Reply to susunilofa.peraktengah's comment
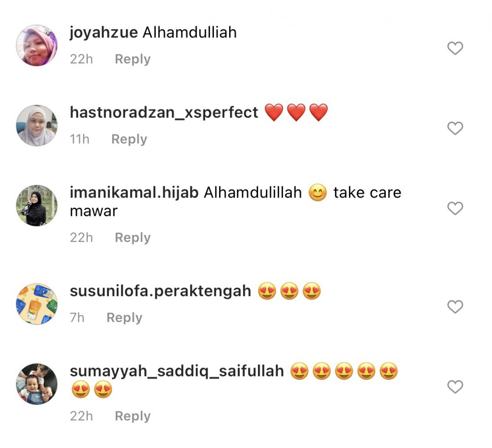The image size is (492, 448). (124, 318)
